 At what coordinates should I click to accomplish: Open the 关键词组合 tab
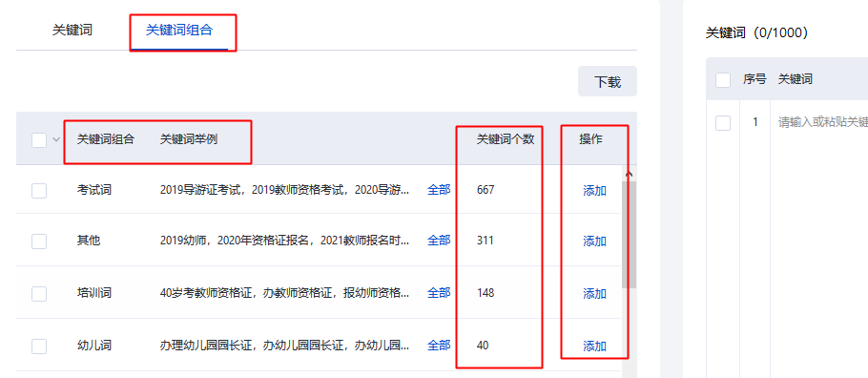pos(178,30)
